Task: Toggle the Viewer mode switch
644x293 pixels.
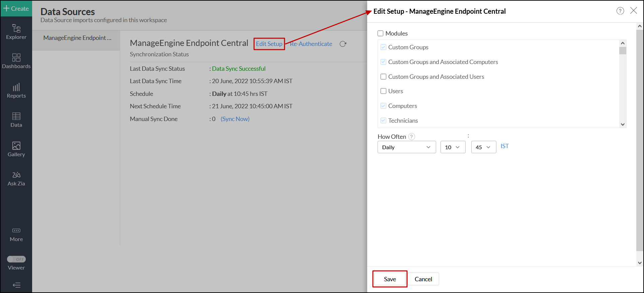Action: (16, 259)
